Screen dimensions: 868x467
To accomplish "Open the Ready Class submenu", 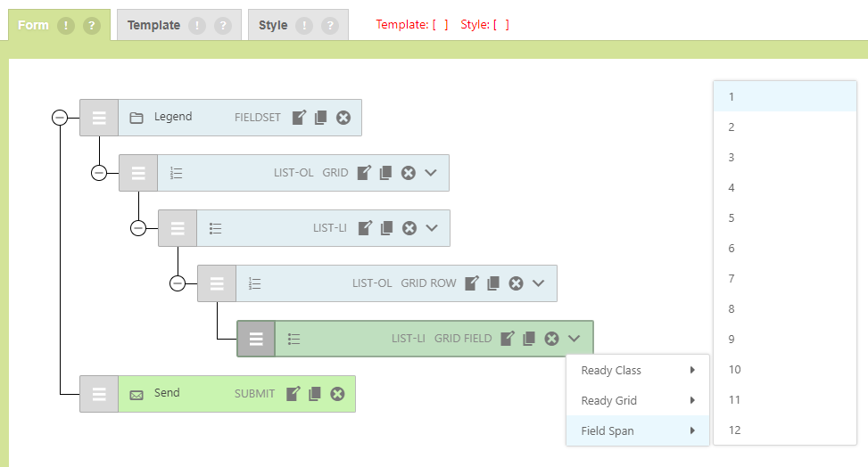I will click(x=637, y=370).
